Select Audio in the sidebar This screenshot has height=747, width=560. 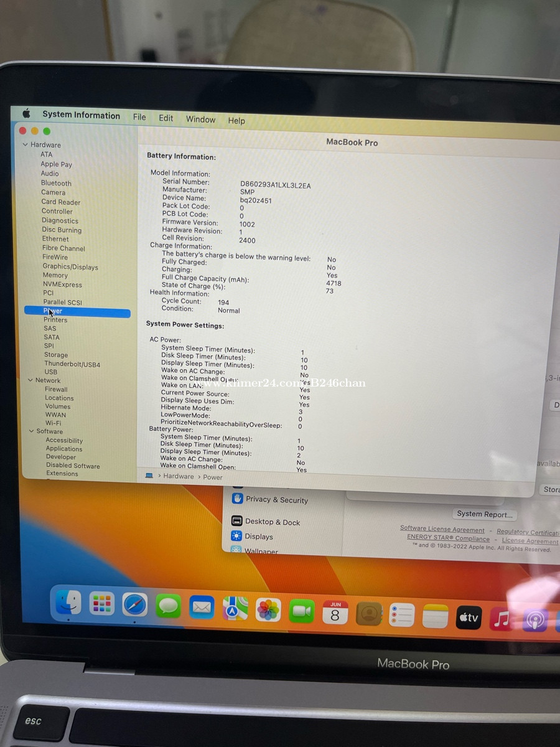pos(50,174)
